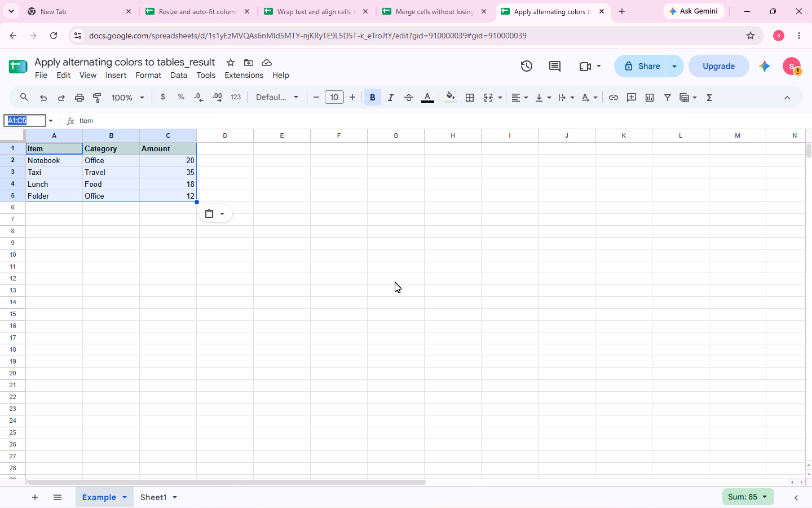
Task: Click the insert comment icon
Action: (632, 98)
